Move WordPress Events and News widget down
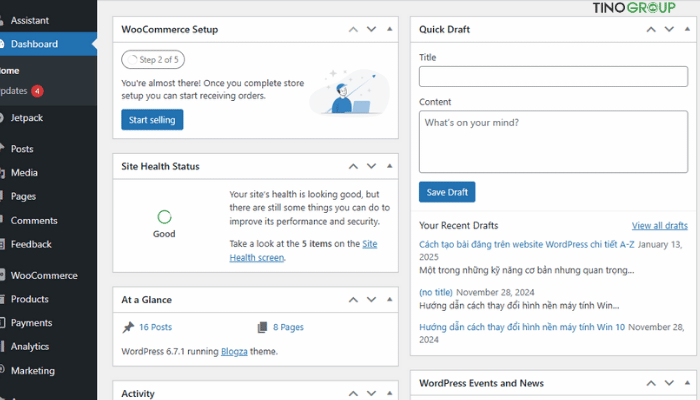Image resolution: width=700 pixels, height=400 pixels. click(669, 383)
